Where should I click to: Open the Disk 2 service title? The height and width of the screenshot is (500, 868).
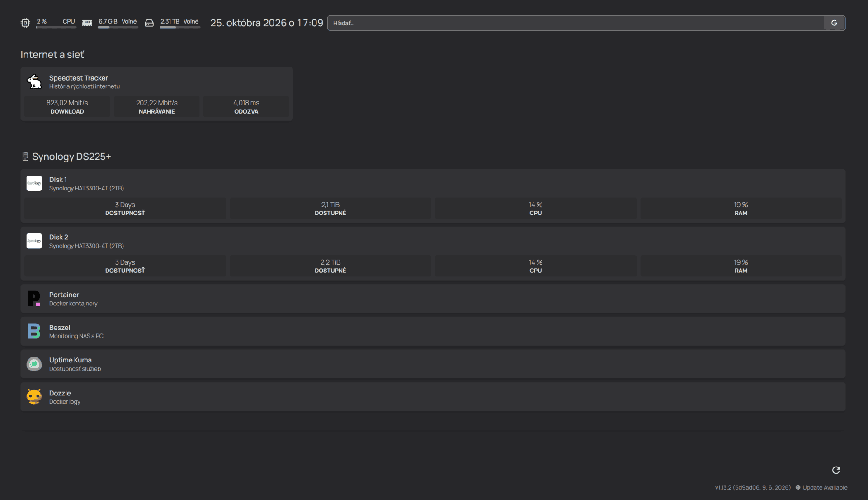[59, 237]
